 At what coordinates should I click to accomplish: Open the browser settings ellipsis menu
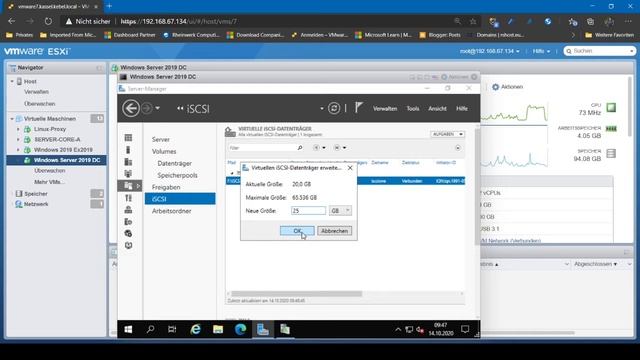tap(628, 21)
